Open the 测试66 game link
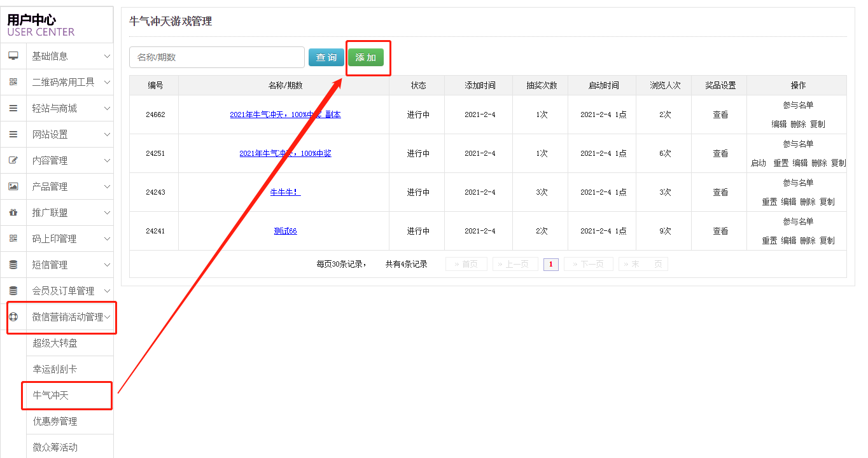This screenshot has width=868, height=458. (x=285, y=231)
